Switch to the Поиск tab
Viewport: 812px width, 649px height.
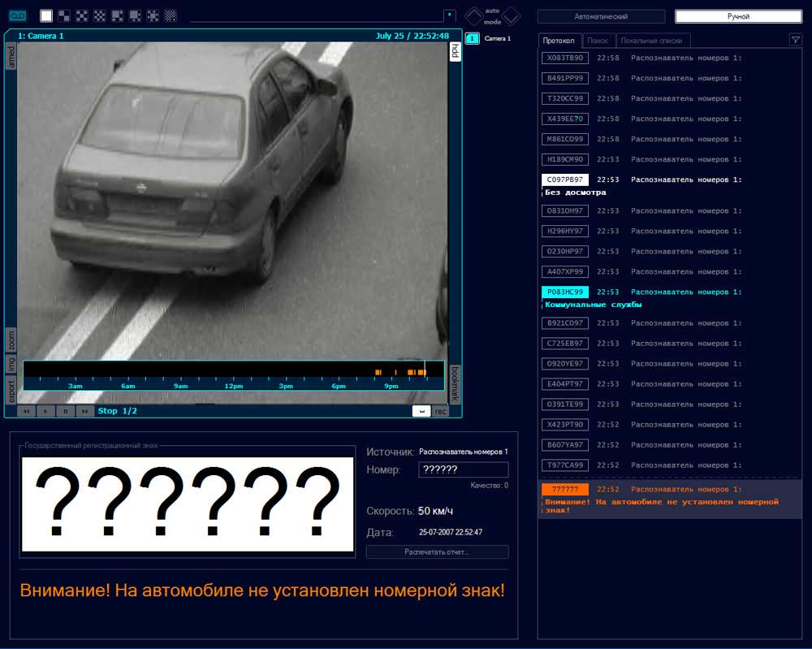598,41
